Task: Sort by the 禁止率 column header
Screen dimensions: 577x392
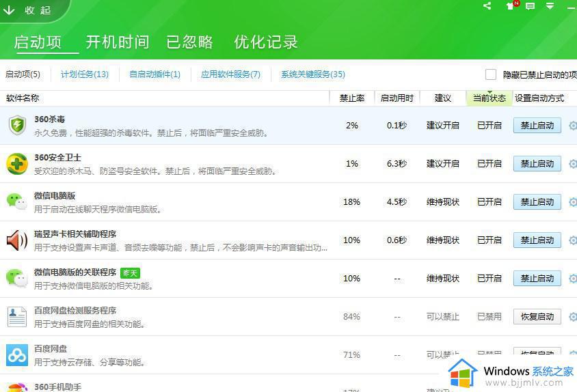Action: point(352,98)
